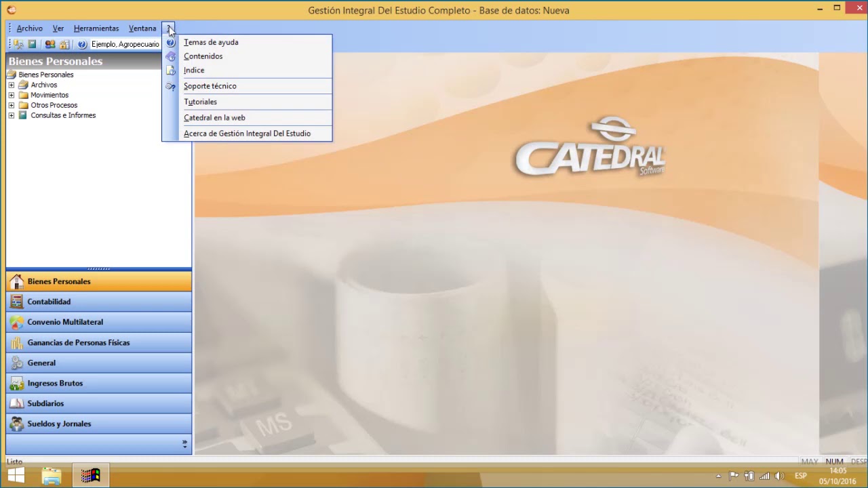Click the help circle icon beside Temas de ayuda
This screenshot has width=868, height=488.
pyautogui.click(x=171, y=43)
